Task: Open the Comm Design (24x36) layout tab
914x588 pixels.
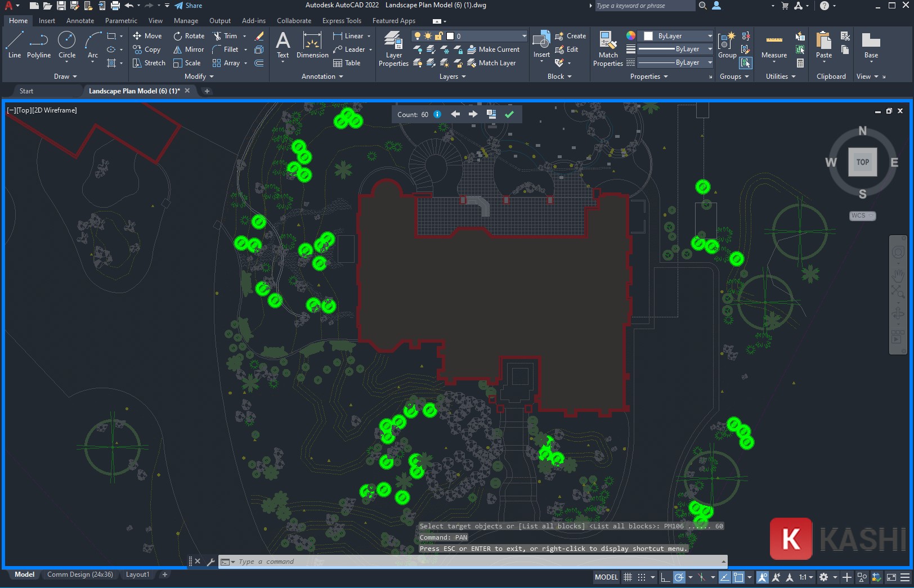Action: tap(80, 574)
